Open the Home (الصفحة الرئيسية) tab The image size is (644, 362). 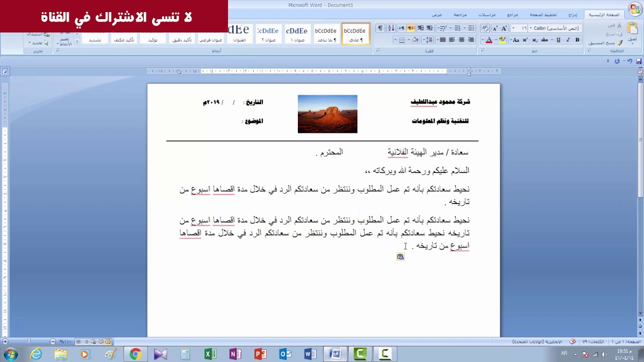click(604, 15)
